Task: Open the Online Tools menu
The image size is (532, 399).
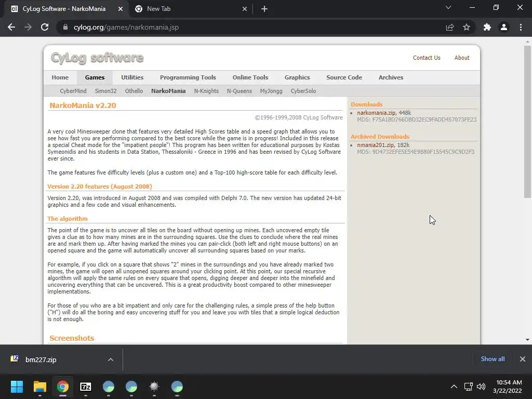Action: coord(250,77)
